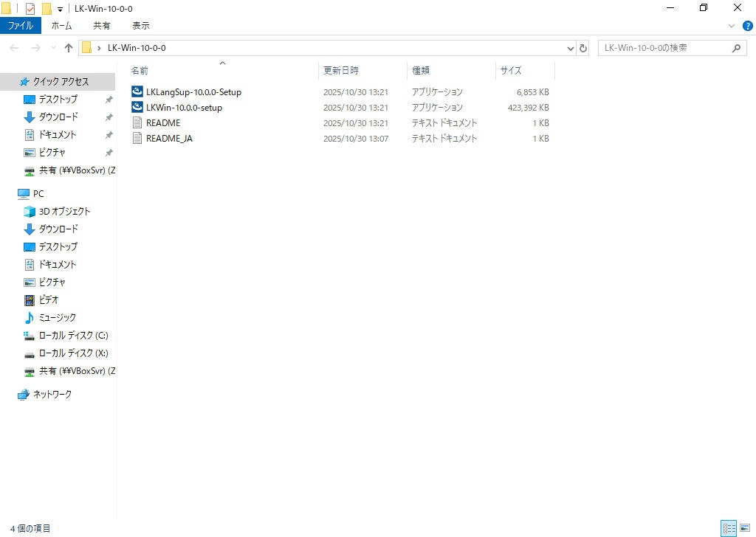Refresh the LK-Win-10-0-0 folder view

click(x=583, y=48)
